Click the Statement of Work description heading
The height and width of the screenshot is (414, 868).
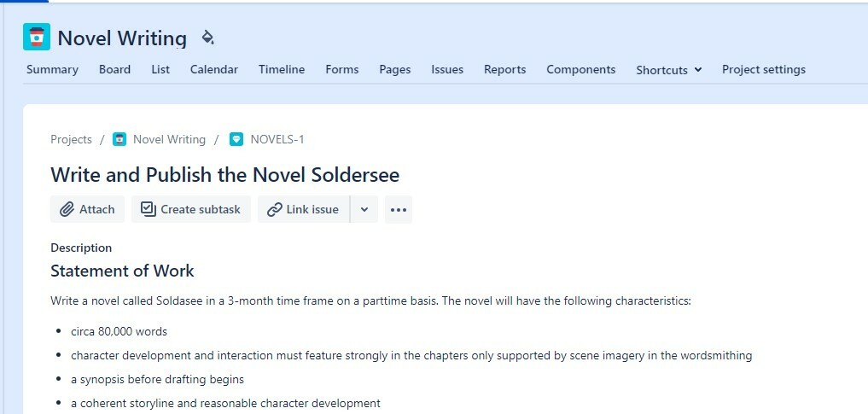pyautogui.click(x=122, y=271)
